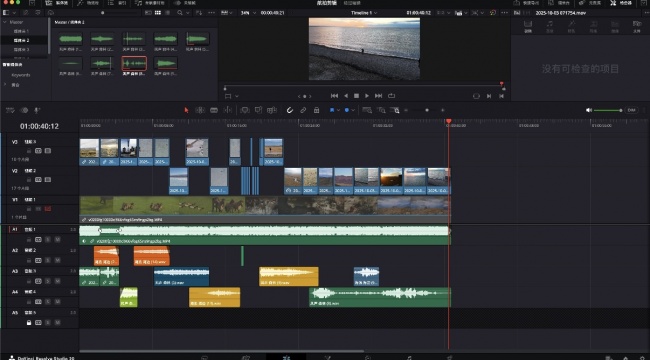This screenshot has height=360, width=650.
Task: Click the media pool search magnifier icon
Action: tap(180, 13)
